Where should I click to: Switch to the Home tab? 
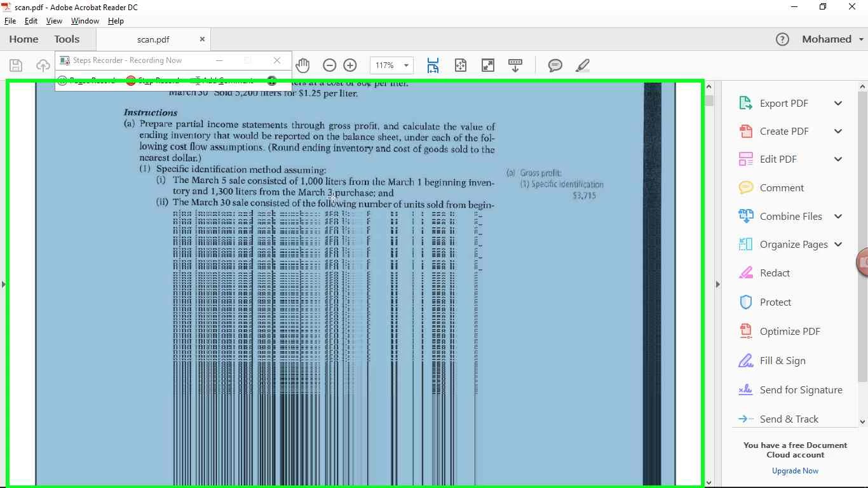click(x=24, y=39)
